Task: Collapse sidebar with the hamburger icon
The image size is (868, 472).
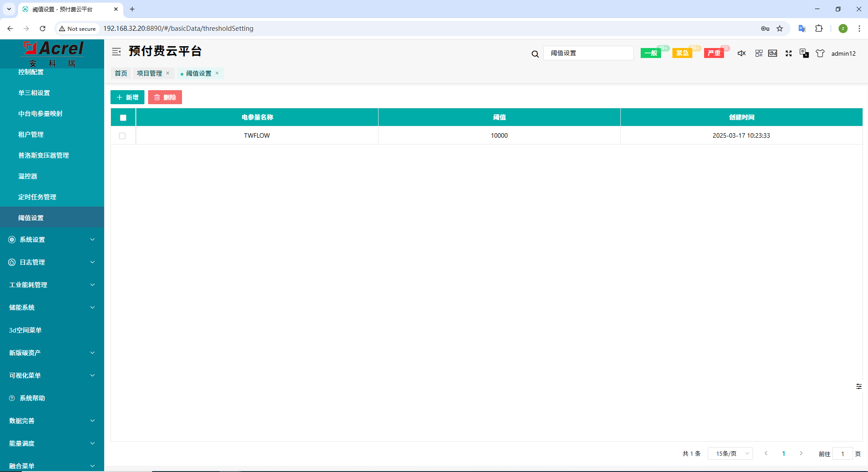Action: point(116,52)
